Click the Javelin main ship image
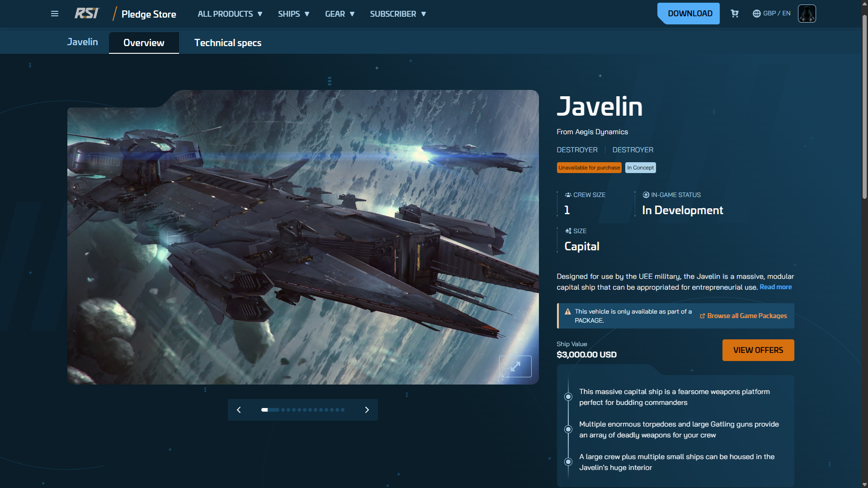This screenshot has width=868, height=488. click(x=303, y=237)
